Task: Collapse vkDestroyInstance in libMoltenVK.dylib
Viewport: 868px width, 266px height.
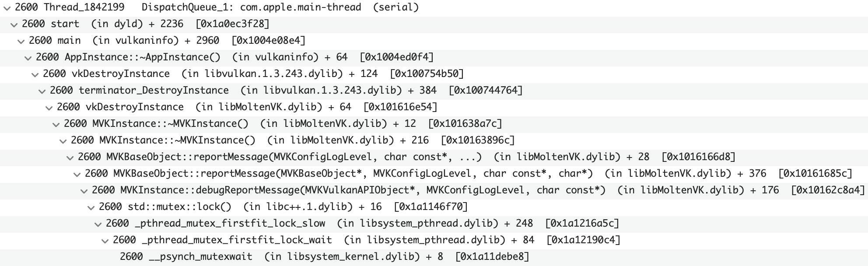Action: 49,107
